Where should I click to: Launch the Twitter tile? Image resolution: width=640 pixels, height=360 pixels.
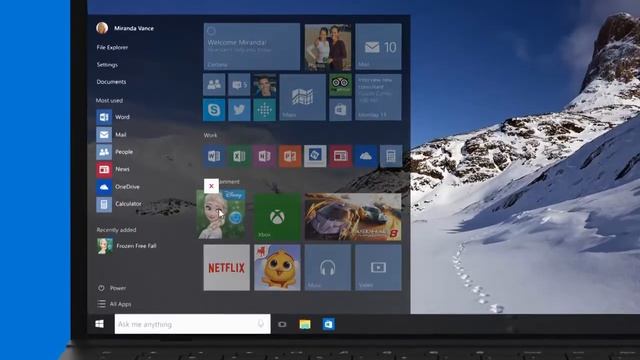point(239,110)
